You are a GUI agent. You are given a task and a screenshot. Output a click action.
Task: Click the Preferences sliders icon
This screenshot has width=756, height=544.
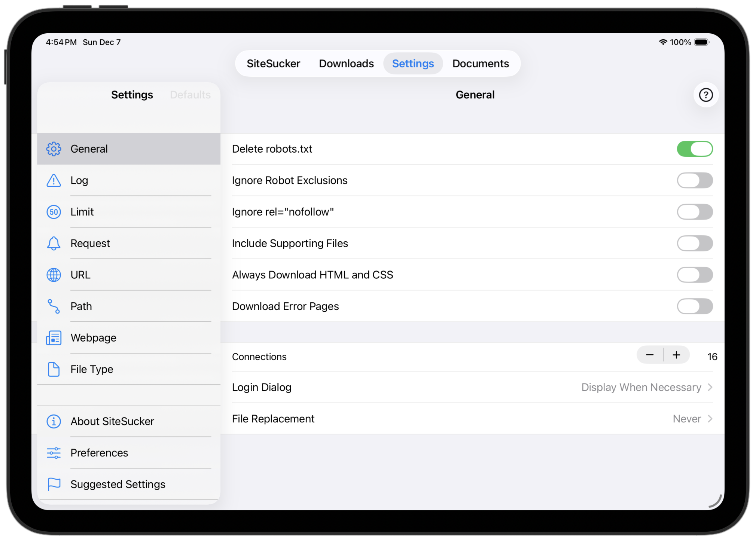54,453
